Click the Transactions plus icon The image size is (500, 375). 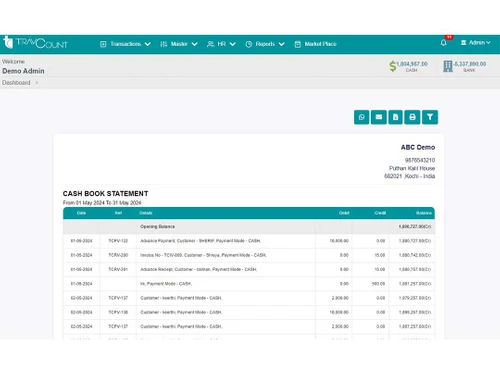click(x=103, y=44)
